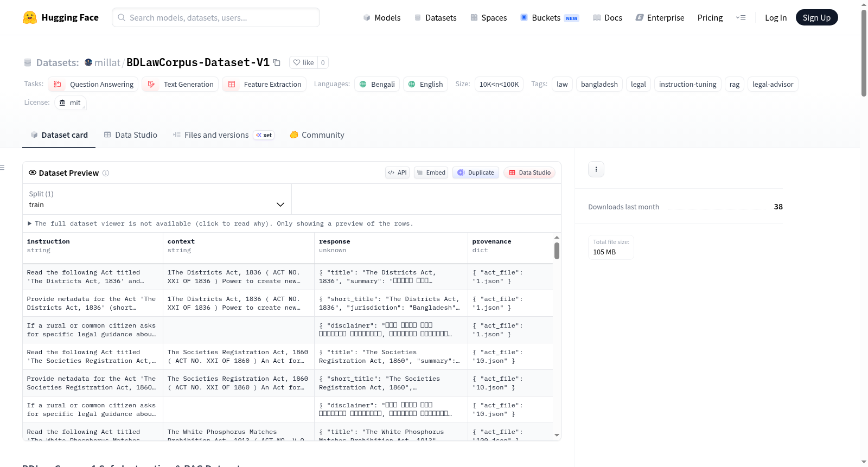Screen dimensions: 868x467
Task: Open the Spaces menu item
Action: [489, 17]
